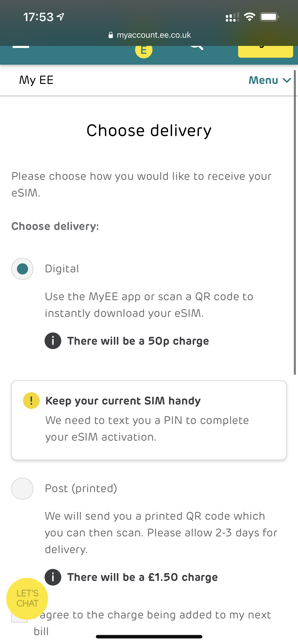Image resolution: width=298 pixels, height=644 pixels.
Task: Tap the chevron next to Menu
Action: (287, 80)
